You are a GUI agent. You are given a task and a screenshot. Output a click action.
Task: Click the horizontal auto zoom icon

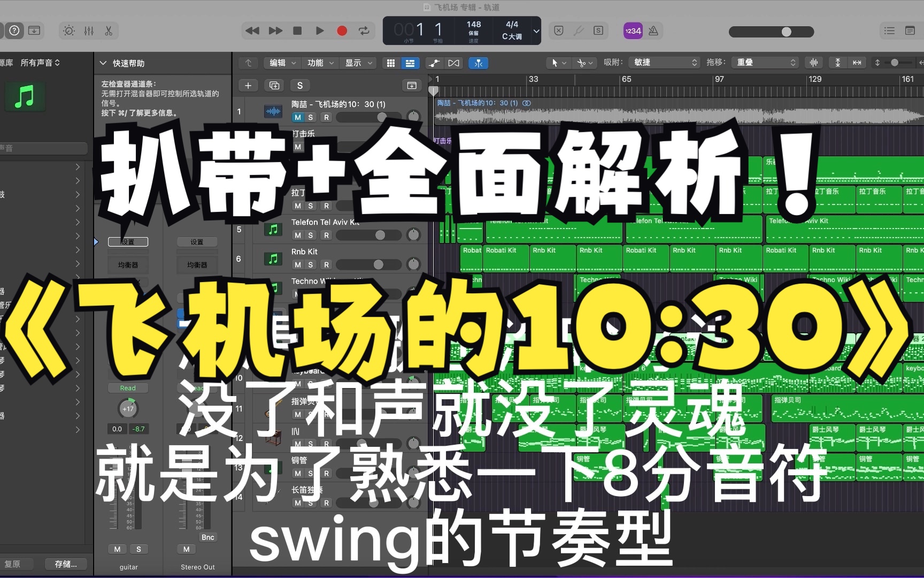tap(857, 63)
